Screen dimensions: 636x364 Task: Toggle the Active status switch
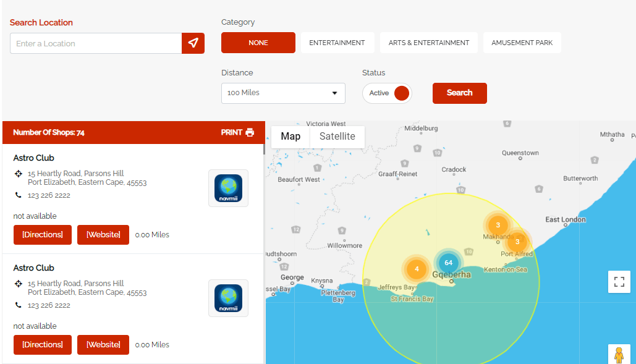388,93
